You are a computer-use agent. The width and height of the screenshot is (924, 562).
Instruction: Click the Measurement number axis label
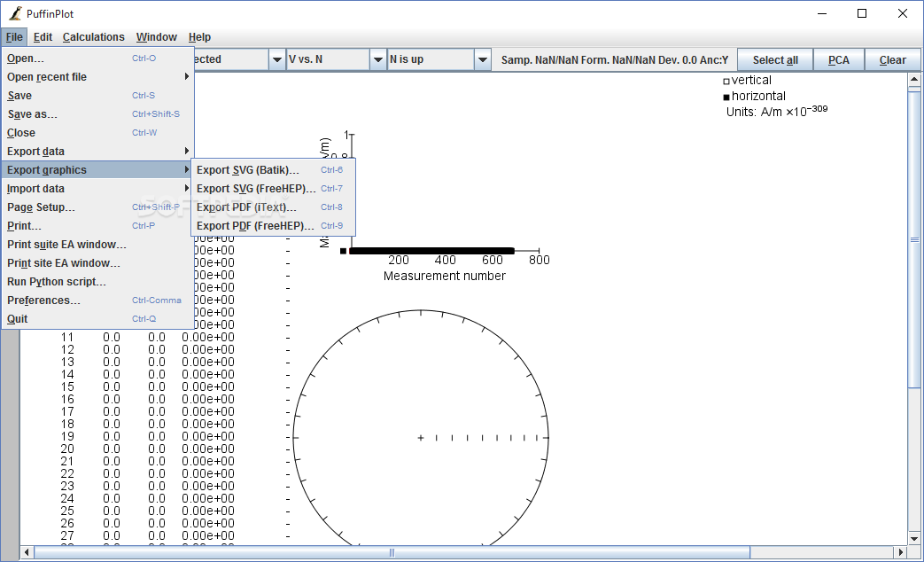point(445,276)
